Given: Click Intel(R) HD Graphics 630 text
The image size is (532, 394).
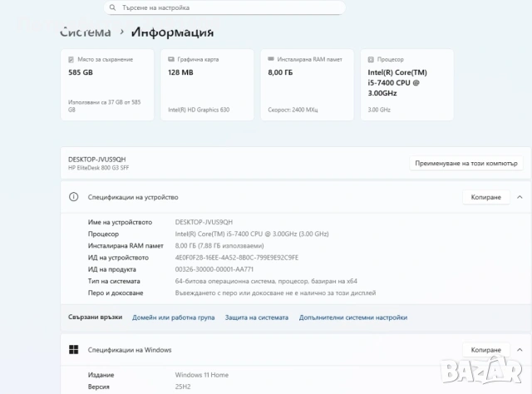Looking at the screenshot, I should click(199, 110).
